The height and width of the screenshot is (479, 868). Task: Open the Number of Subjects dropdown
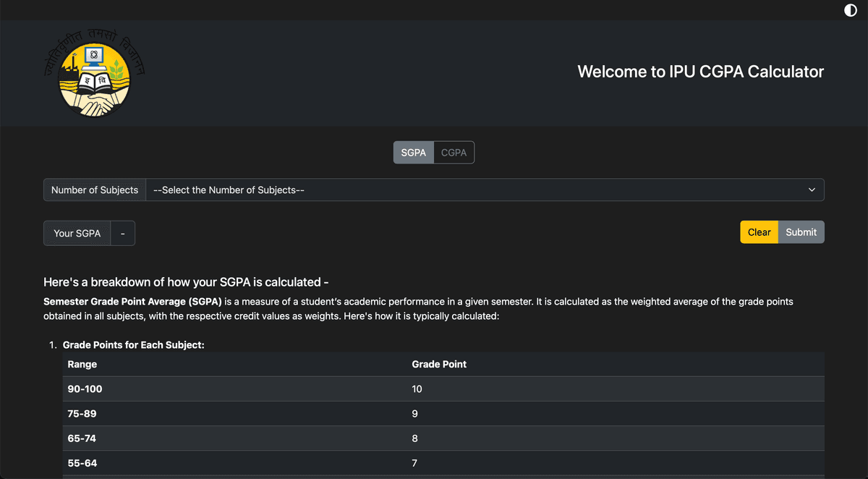click(x=485, y=190)
